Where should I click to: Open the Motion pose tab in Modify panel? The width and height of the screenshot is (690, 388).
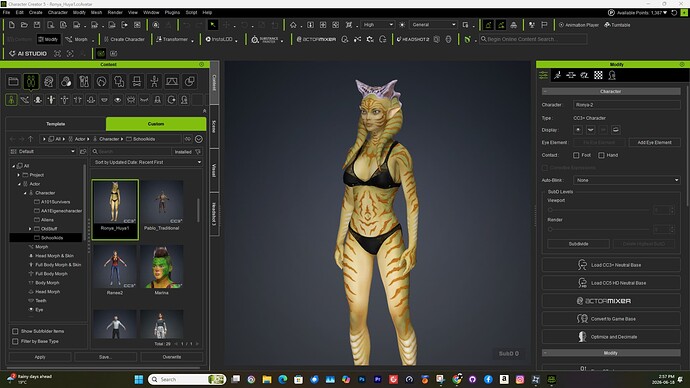point(557,75)
